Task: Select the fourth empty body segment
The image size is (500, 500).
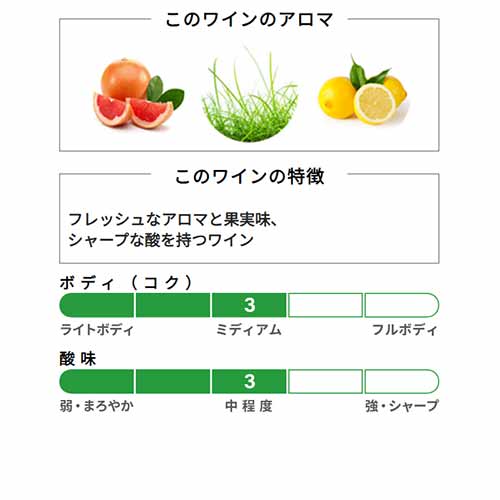Action: tap(325, 305)
